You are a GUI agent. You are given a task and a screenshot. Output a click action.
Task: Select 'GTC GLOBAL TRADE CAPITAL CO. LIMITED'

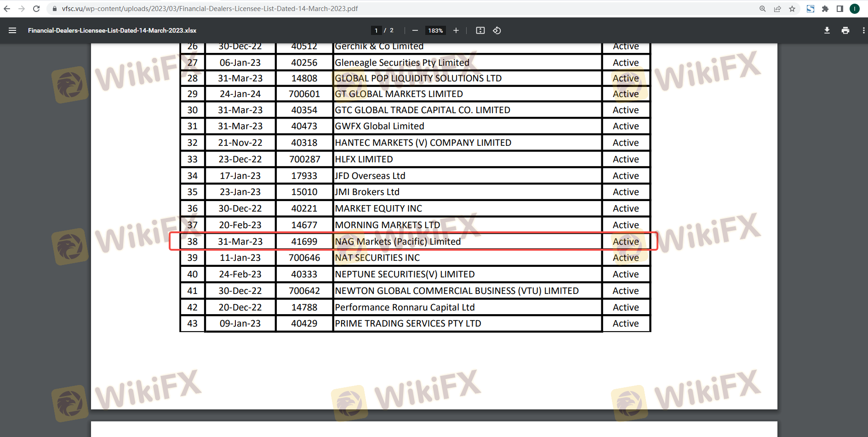[423, 110]
